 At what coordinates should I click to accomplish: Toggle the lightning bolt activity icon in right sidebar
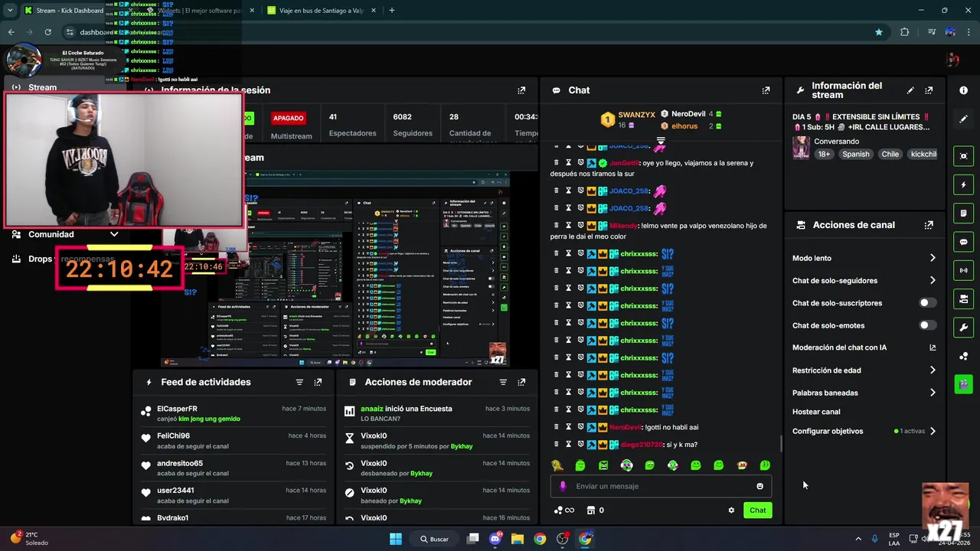pyautogui.click(x=963, y=184)
